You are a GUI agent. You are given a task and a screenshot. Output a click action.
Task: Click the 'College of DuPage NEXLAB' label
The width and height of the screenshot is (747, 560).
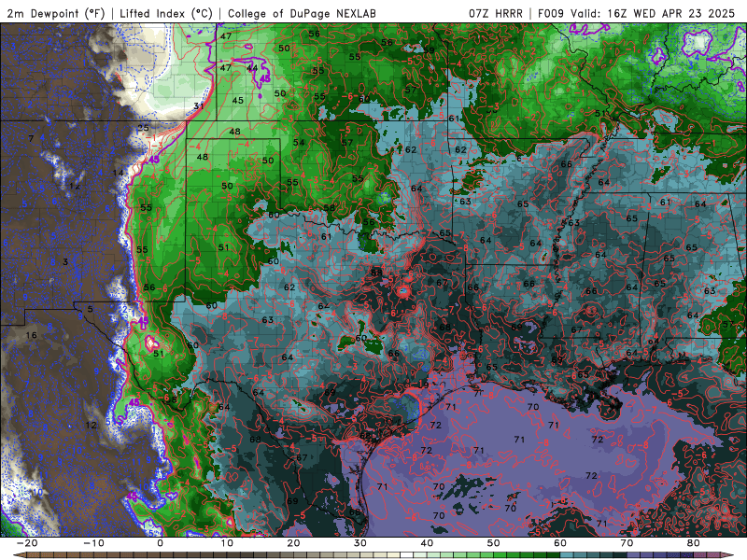(302, 13)
